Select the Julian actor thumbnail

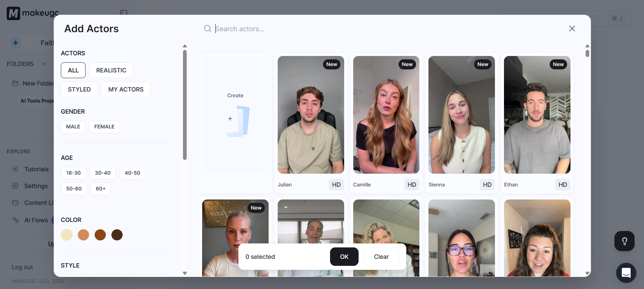tap(311, 115)
